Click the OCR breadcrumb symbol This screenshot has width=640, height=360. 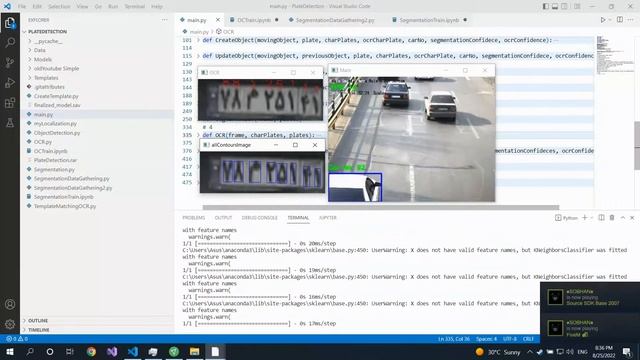click(225, 31)
